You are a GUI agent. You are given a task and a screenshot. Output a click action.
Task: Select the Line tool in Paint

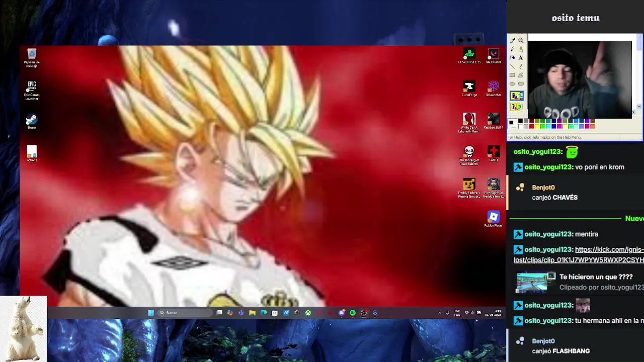pyautogui.click(x=512, y=66)
